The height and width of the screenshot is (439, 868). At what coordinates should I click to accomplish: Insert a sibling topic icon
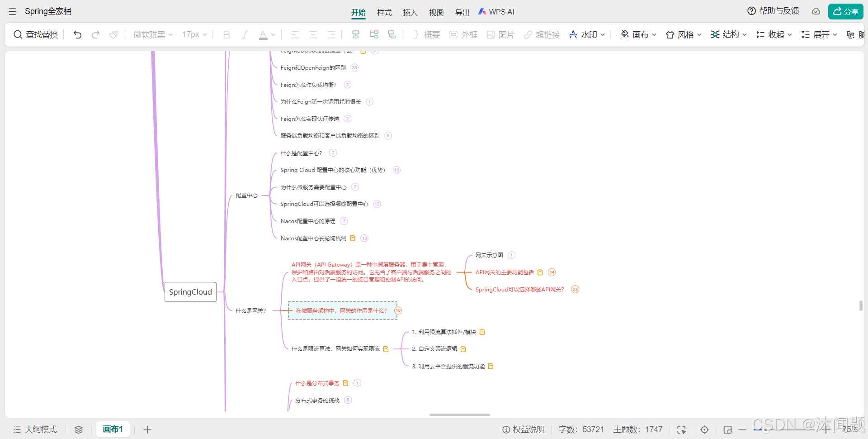click(x=374, y=34)
